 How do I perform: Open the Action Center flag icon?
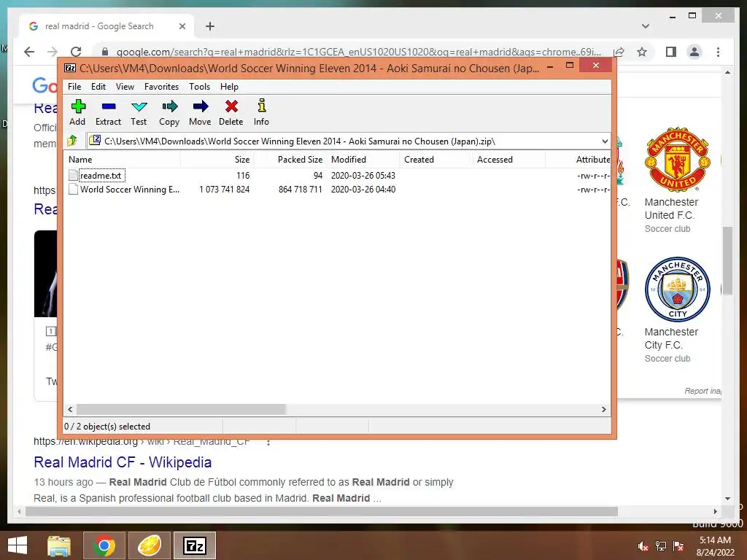[x=678, y=545]
